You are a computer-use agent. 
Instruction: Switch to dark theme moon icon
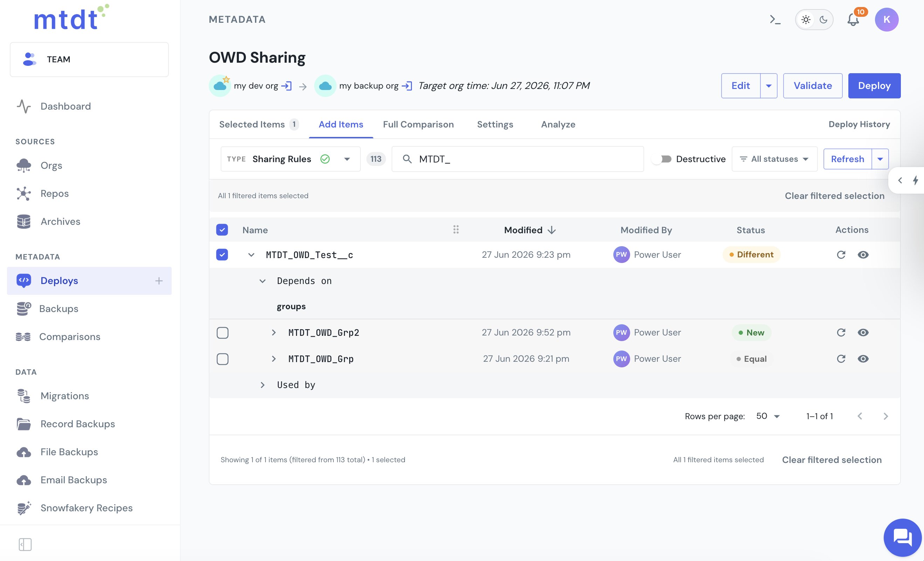(823, 20)
